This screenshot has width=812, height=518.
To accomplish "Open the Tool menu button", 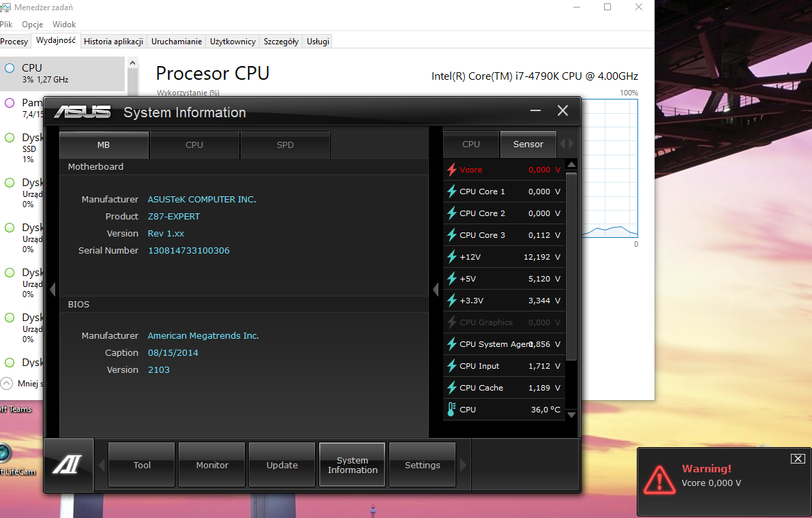I will pyautogui.click(x=141, y=465).
